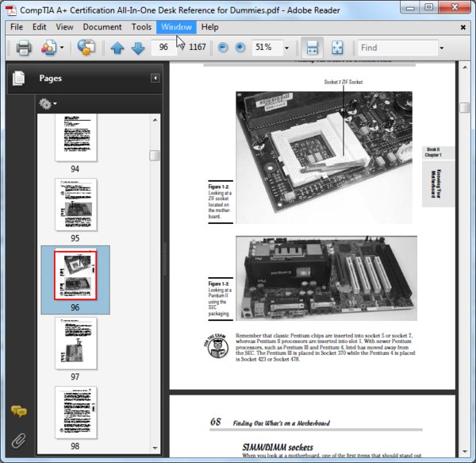Close the Adobe Reader window

coord(455,7)
